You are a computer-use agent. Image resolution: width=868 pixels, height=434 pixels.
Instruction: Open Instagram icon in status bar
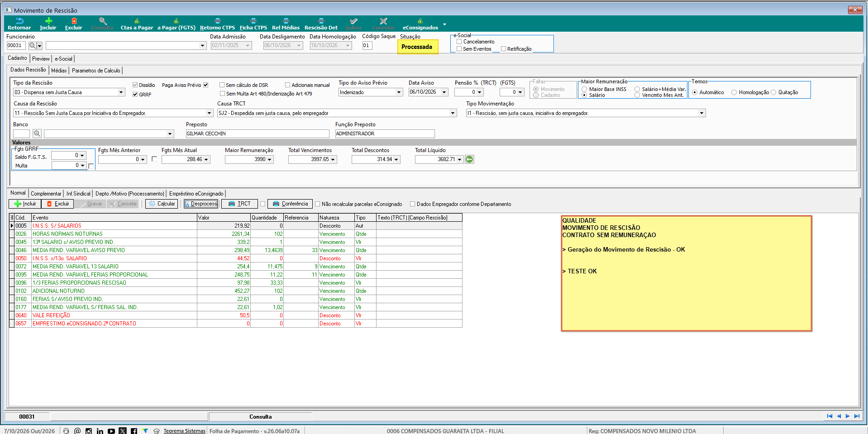(89, 431)
